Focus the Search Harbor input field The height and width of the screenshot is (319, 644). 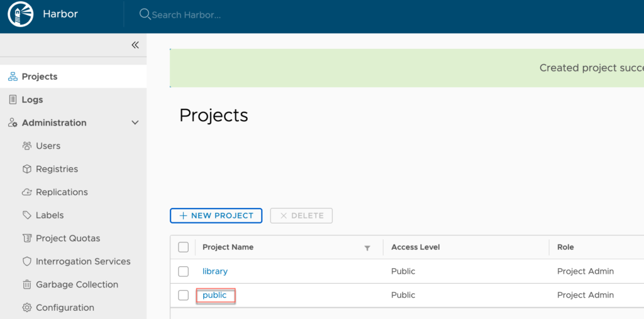(186, 16)
